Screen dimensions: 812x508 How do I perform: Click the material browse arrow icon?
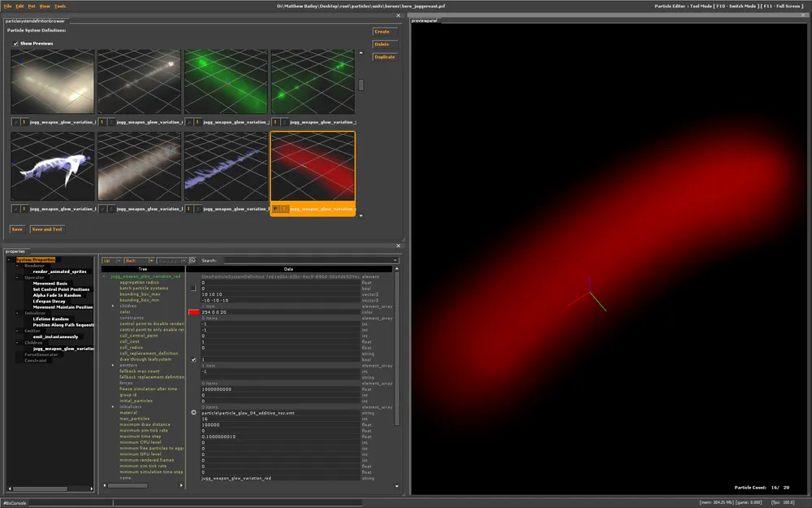[193, 412]
